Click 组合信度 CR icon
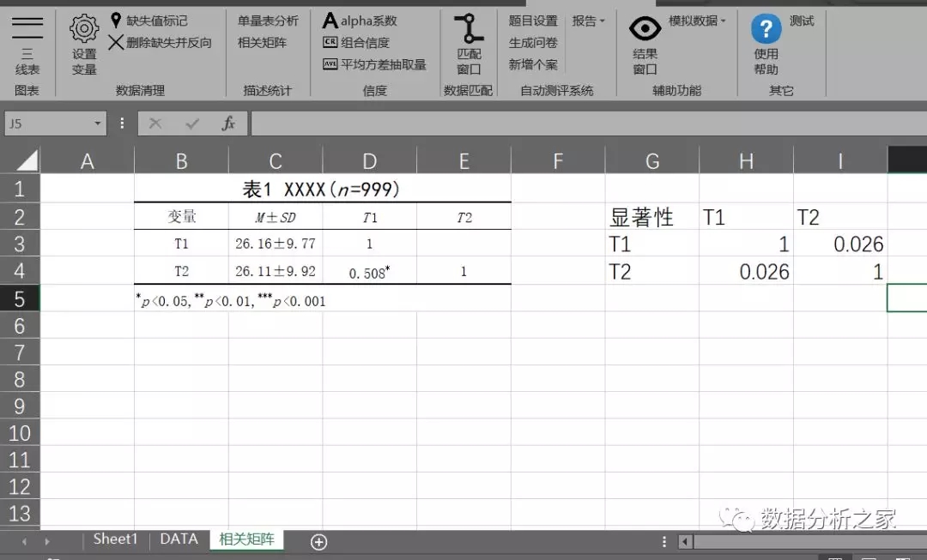This screenshot has height=560, width=927. (330, 43)
